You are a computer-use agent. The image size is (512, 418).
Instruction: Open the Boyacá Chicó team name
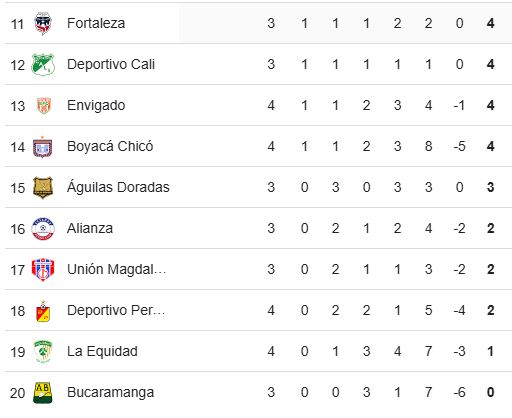tap(110, 146)
